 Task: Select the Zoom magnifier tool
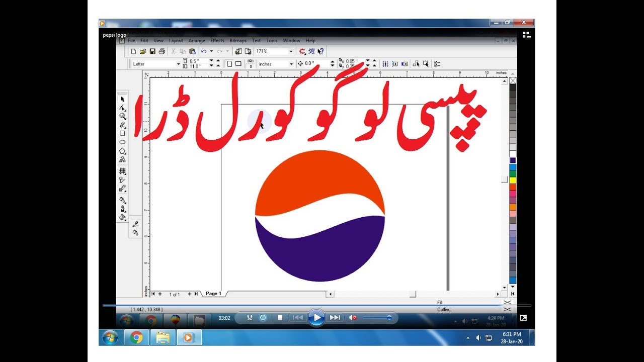pos(122,116)
